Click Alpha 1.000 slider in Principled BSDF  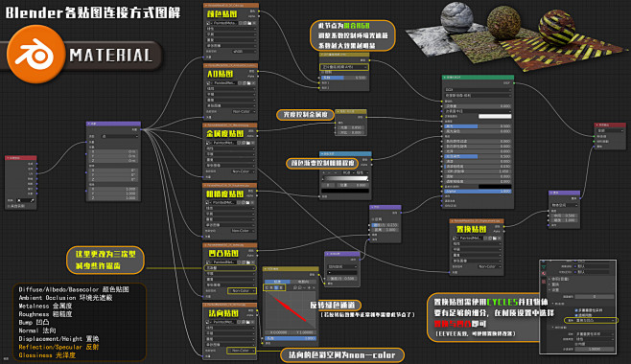coord(478,192)
